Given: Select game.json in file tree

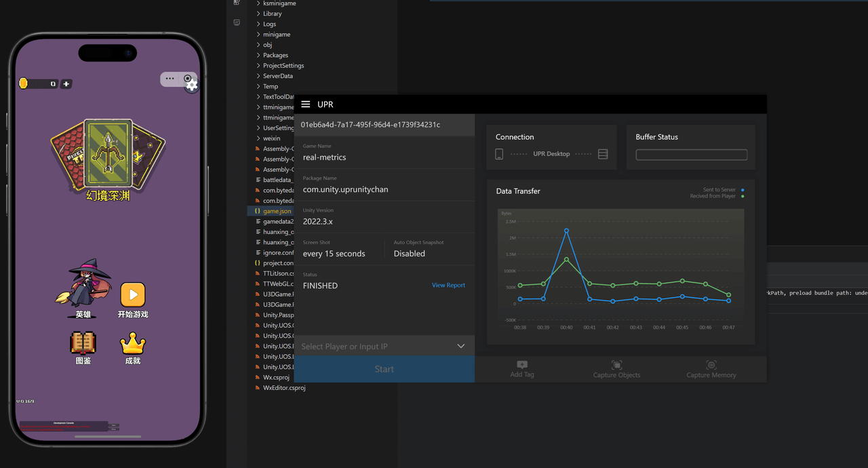Looking at the screenshot, I should (x=277, y=211).
